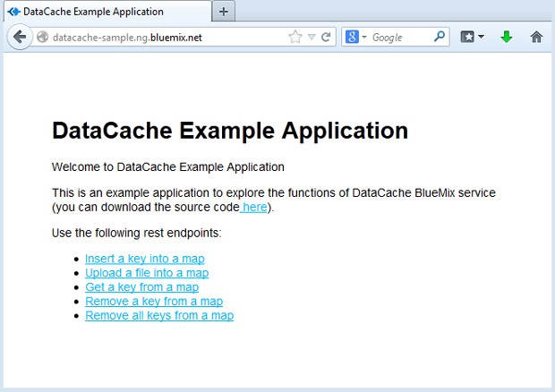Click the tab's blue favicon icon

click(13, 12)
